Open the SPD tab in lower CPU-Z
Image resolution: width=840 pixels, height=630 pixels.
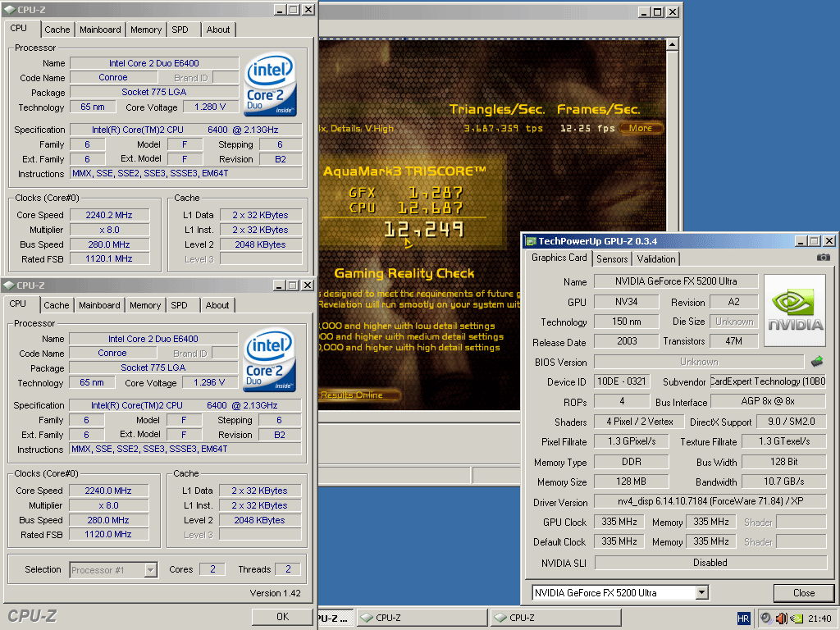tap(180, 305)
